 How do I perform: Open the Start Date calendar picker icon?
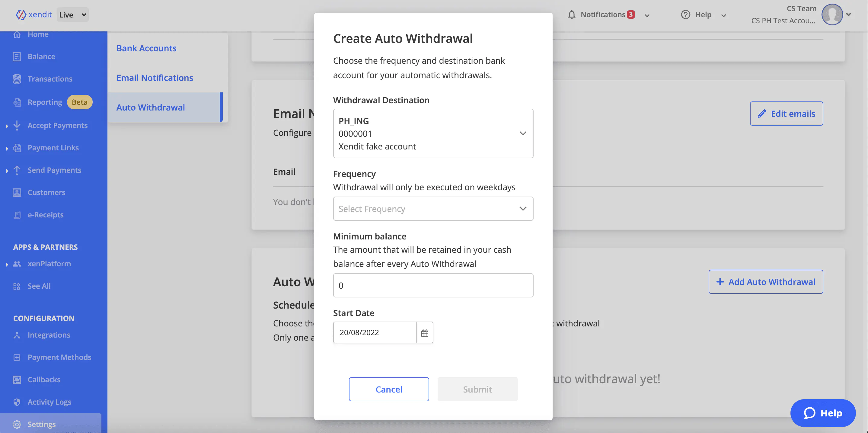(x=425, y=333)
